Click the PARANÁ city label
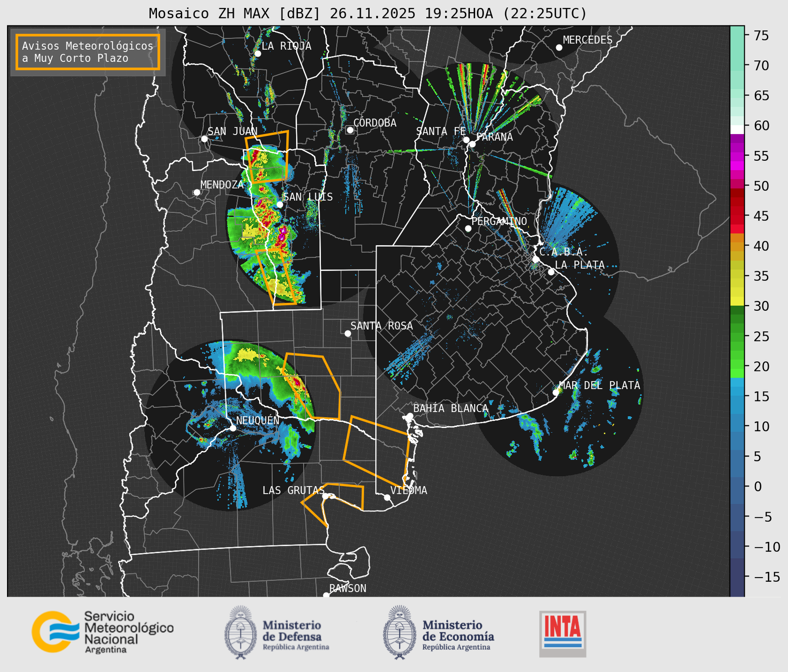 coord(494,137)
